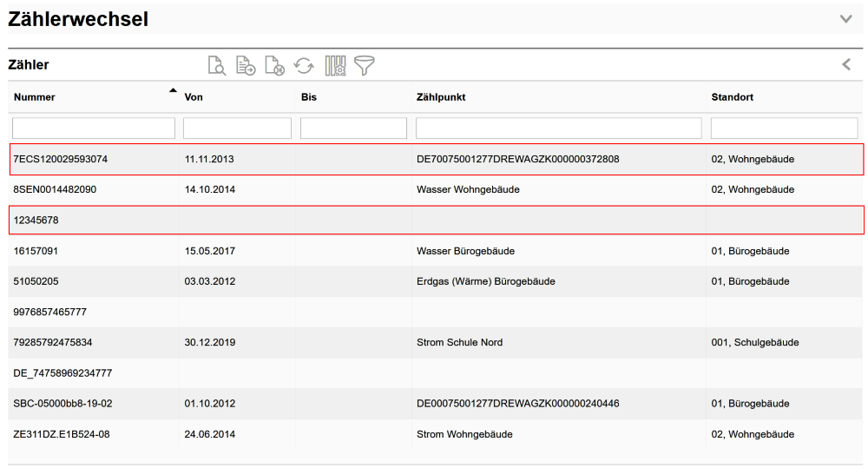Sort by the Von column header
Image resolution: width=868 pixels, height=468 pixels.
point(194,97)
